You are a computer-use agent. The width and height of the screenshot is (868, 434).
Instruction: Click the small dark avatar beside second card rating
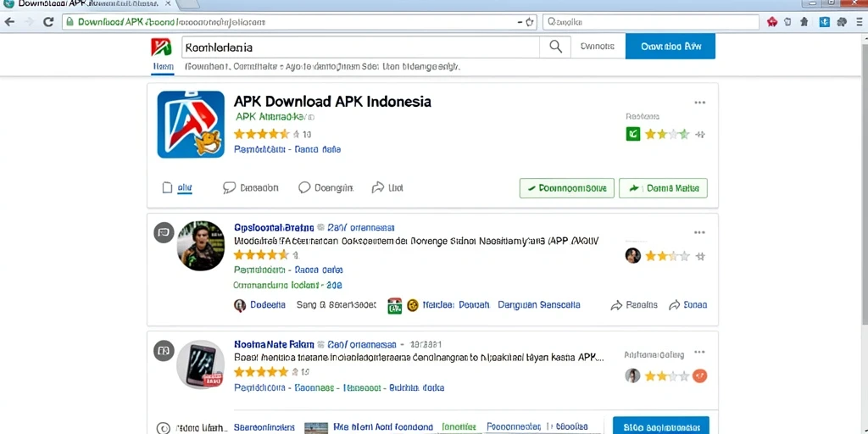click(x=632, y=256)
